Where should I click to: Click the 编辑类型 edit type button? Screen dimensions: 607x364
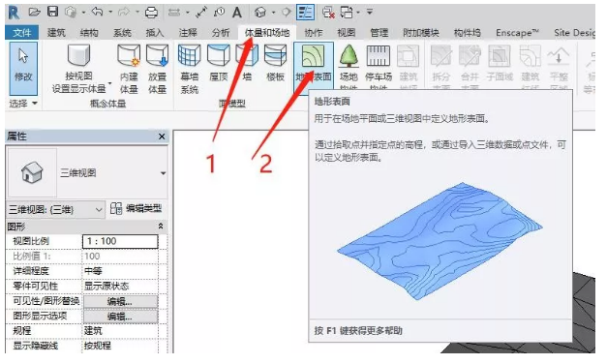[136, 209]
